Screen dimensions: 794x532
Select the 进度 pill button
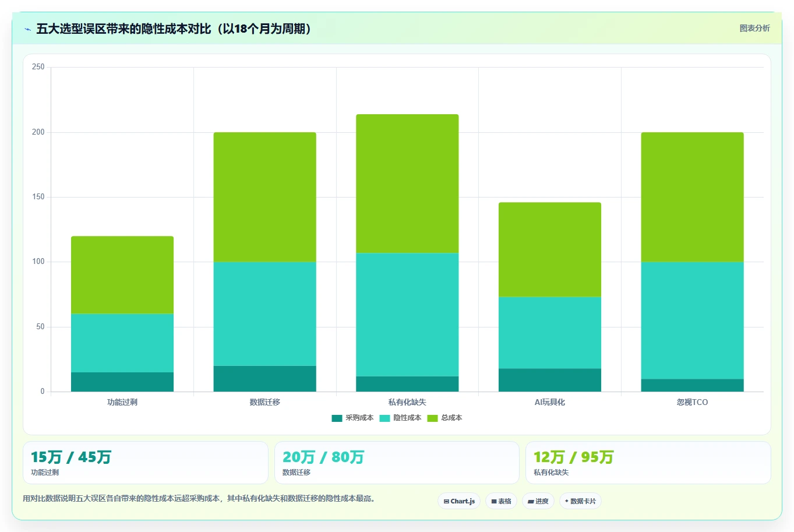click(x=538, y=501)
